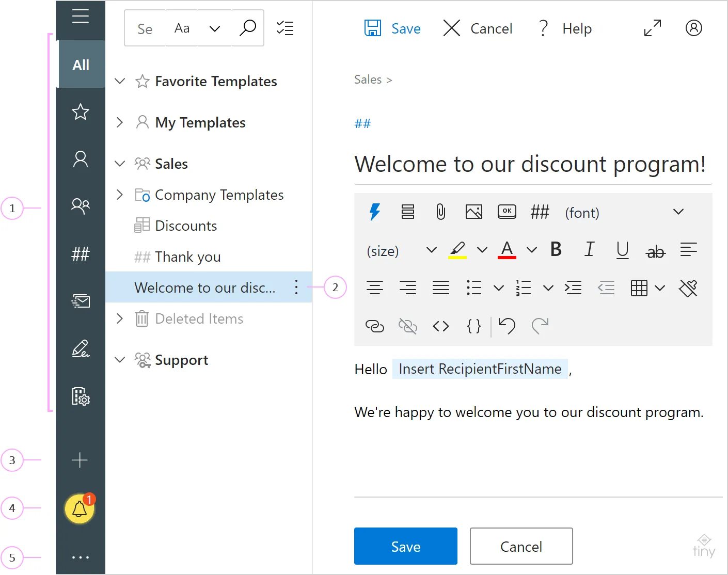Open the Shortcuts (##) sidebar tab

tap(81, 253)
